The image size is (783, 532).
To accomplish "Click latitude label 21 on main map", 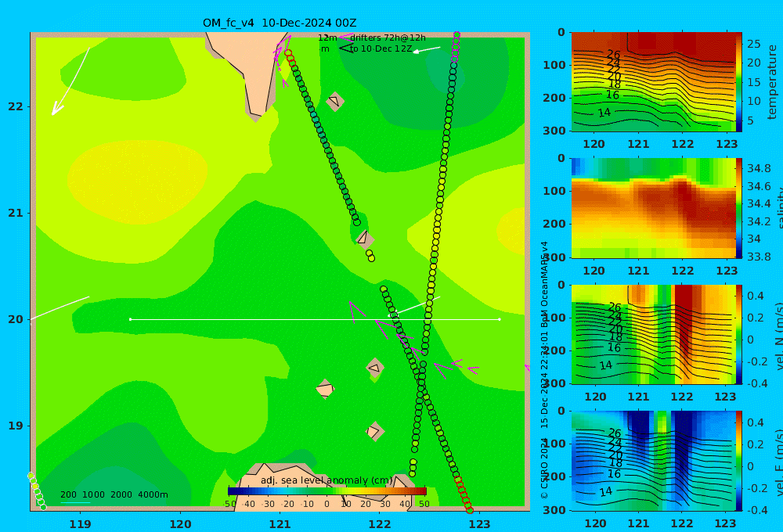I will pos(16,213).
